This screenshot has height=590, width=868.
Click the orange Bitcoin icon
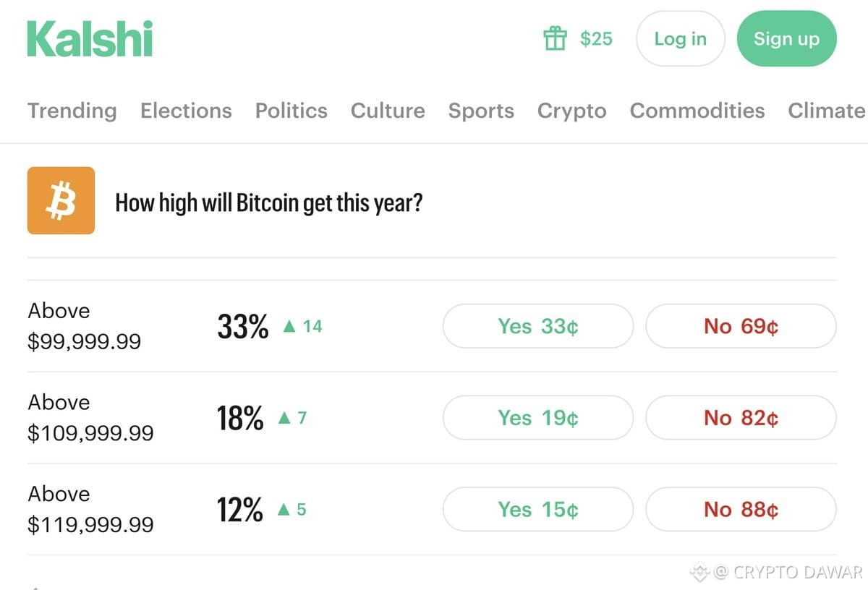coord(61,201)
